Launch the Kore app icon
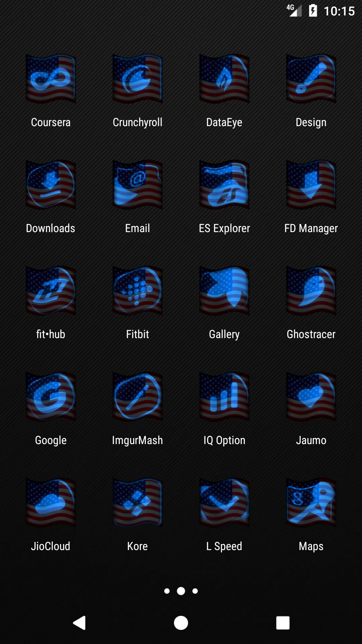362x644 pixels. pyautogui.click(x=137, y=502)
